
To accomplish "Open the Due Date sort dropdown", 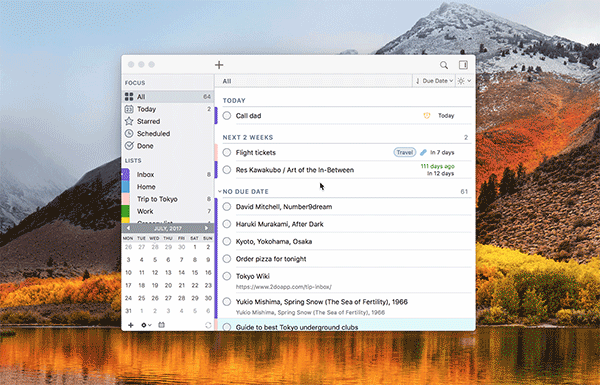I will click(434, 81).
